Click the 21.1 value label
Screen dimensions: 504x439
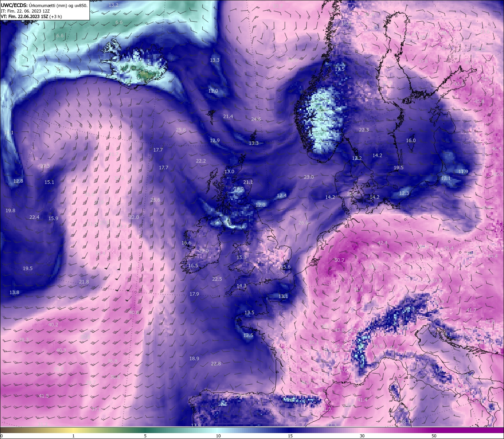point(248,182)
